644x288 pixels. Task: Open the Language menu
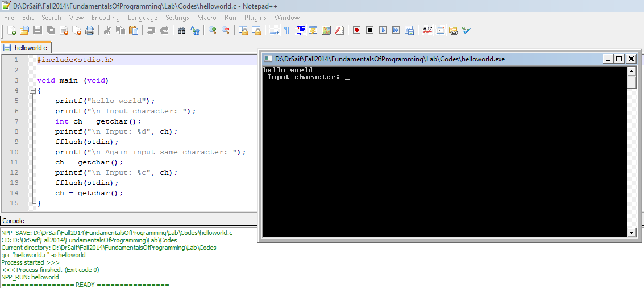(x=143, y=18)
